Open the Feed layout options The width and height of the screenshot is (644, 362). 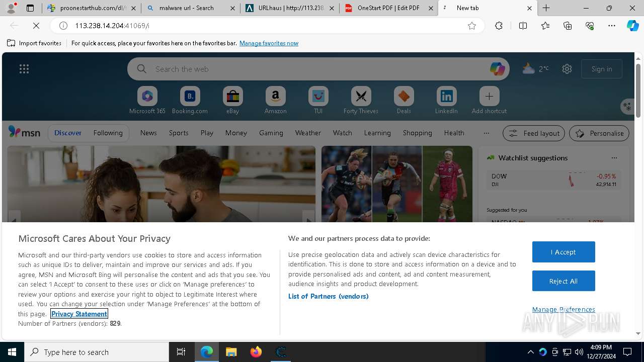coord(534,133)
